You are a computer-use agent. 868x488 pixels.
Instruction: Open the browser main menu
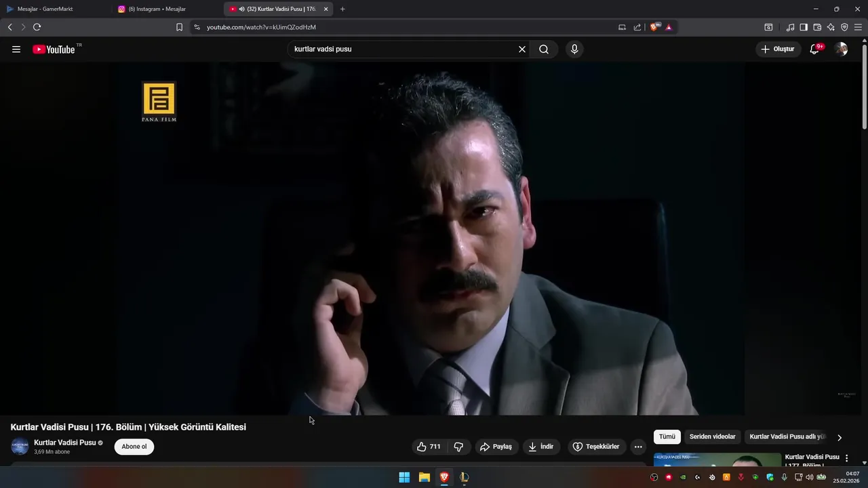point(858,27)
